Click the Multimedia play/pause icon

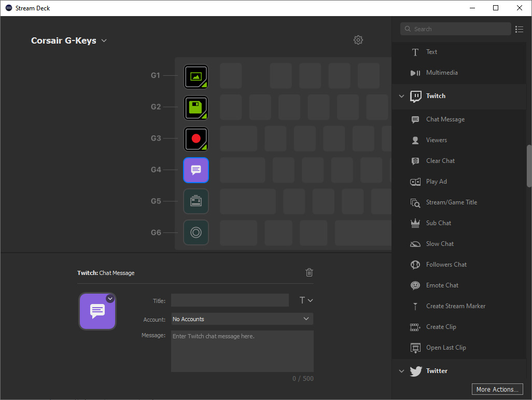tap(415, 73)
